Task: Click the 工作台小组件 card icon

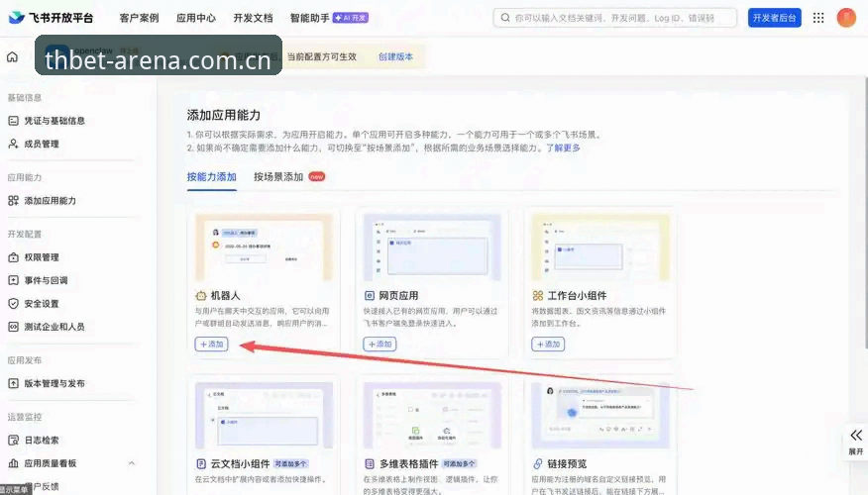Action: [537, 296]
